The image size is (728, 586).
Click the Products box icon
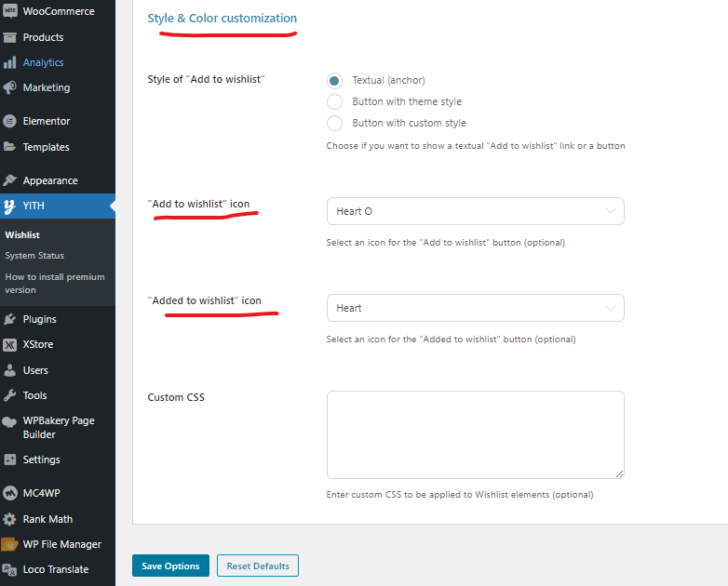click(x=9, y=37)
